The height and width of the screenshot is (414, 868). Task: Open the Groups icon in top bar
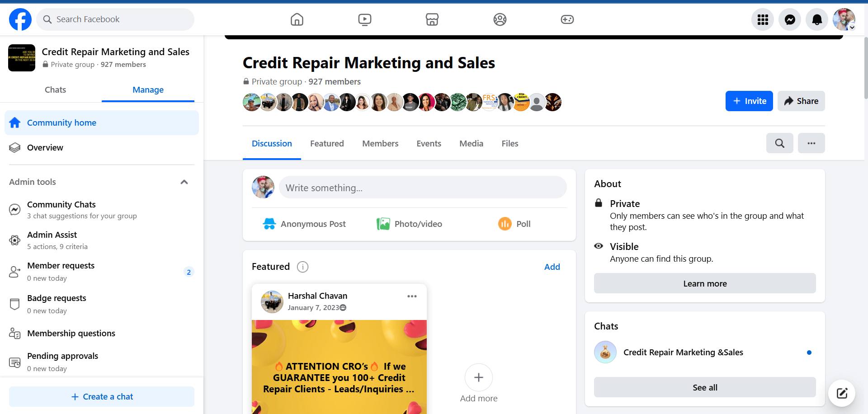tap(500, 19)
